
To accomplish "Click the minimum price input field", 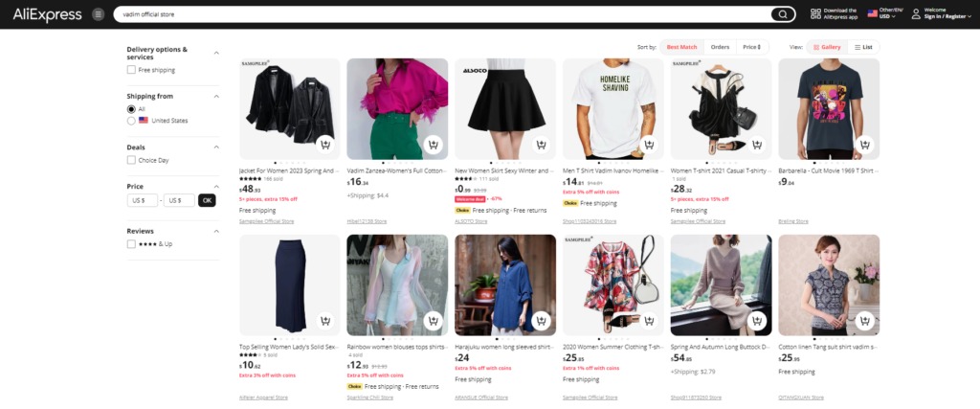I will click(142, 200).
